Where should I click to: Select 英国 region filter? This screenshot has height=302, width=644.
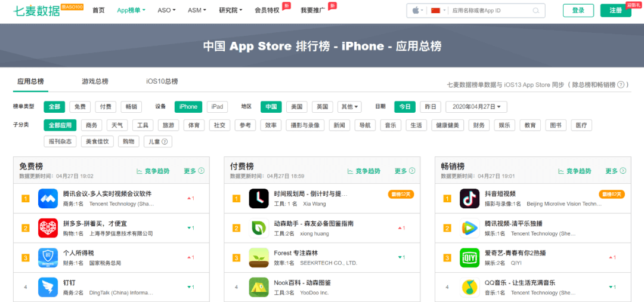(323, 107)
